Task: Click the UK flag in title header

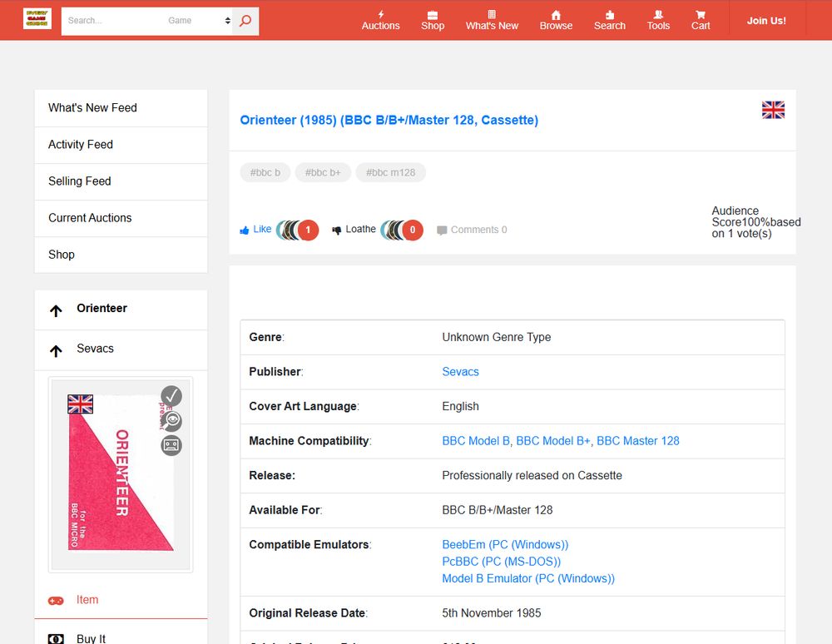Action: point(773,110)
